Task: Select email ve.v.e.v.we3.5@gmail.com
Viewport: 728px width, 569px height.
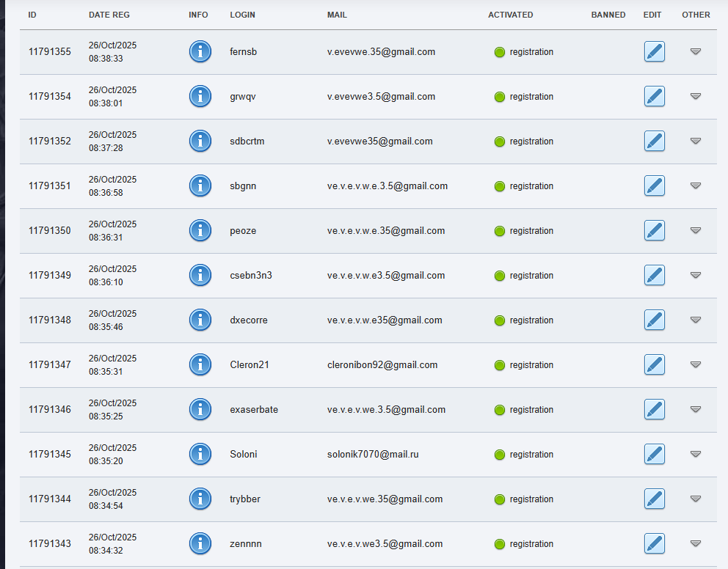Action: pyautogui.click(x=385, y=544)
